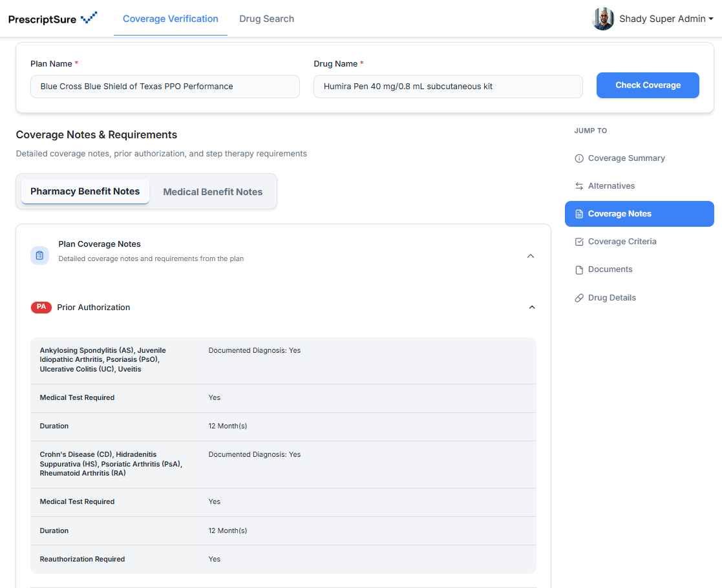
Task: Click the Plan Name input field
Action: (165, 87)
